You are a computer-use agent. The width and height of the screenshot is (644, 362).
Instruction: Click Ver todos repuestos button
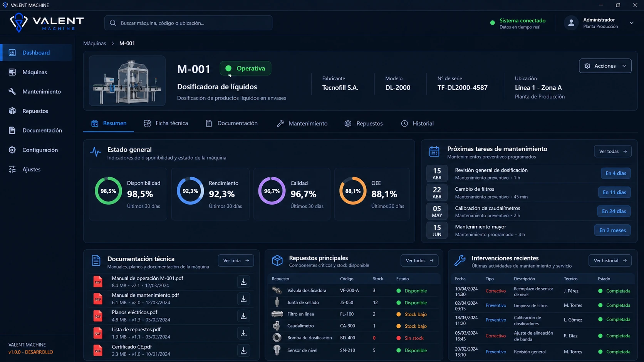[x=419, y=260]
